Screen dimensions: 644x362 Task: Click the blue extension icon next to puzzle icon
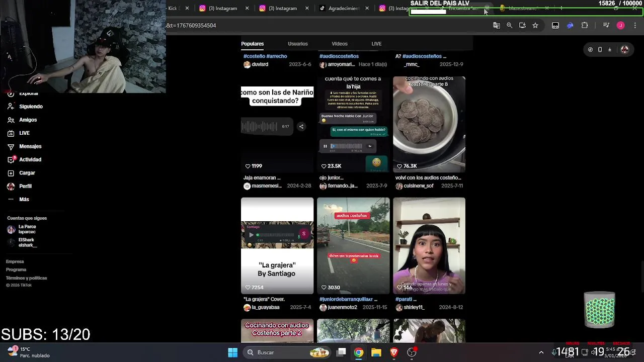(570, 25)
